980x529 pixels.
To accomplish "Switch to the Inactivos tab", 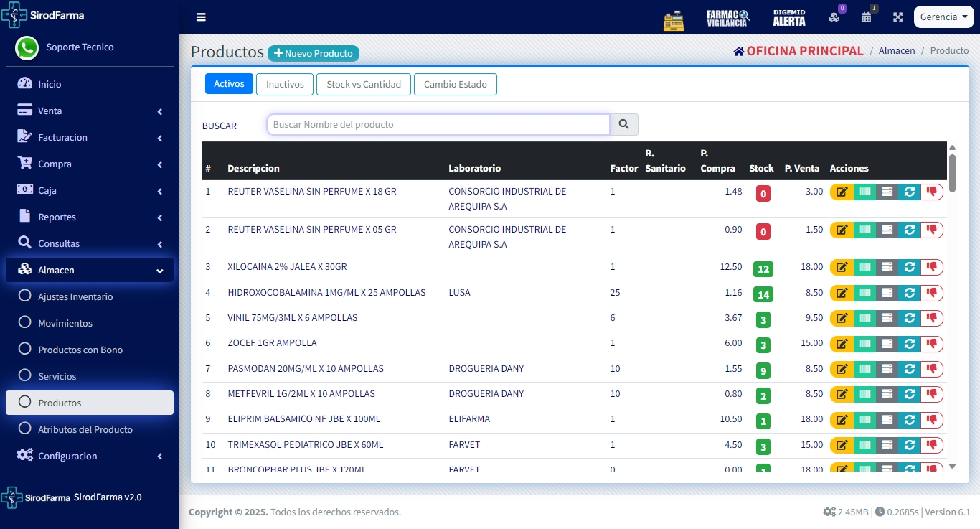I will [x=285, y=84].
